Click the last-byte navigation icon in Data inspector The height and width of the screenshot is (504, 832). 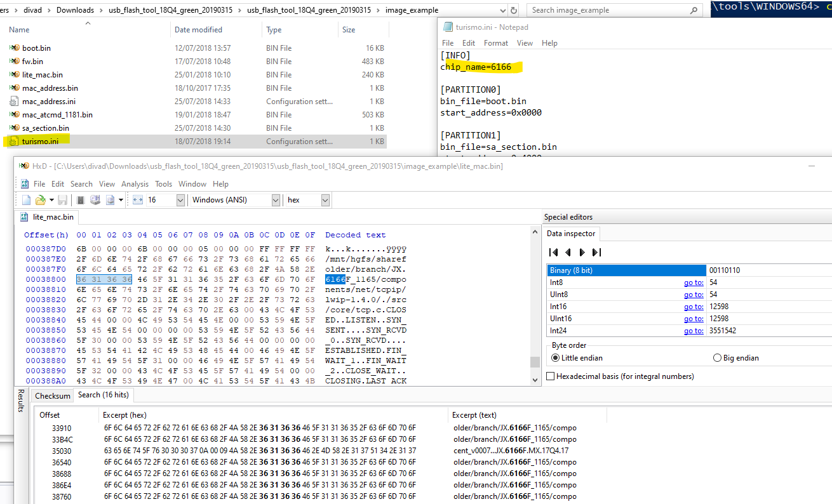[596, 252]
